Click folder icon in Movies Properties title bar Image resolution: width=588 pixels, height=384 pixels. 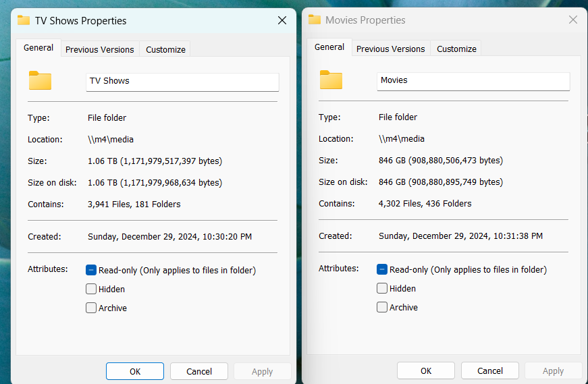coord(315,20)
